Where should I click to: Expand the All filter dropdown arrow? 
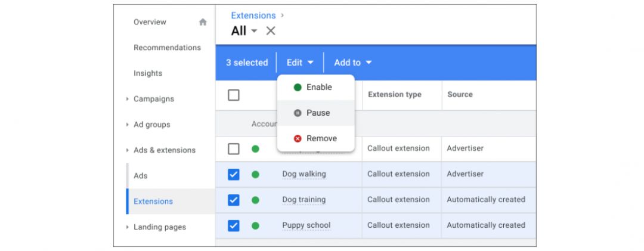point(254,31)
